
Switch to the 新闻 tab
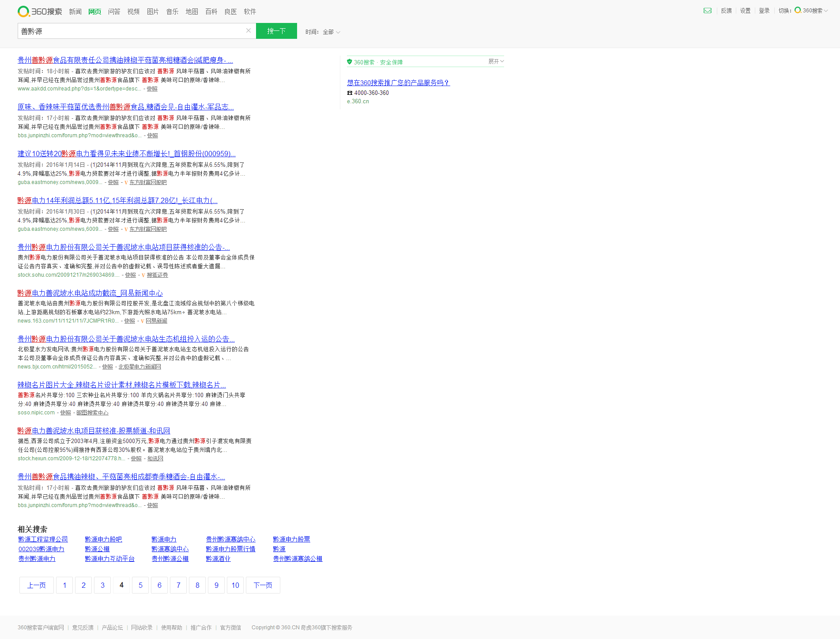pos(75,11)
